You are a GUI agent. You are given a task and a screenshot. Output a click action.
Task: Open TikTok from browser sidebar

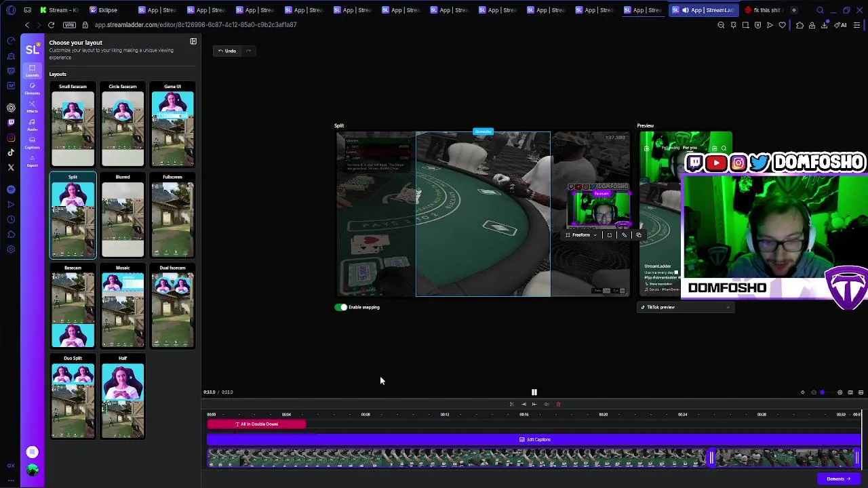[11, 152]
